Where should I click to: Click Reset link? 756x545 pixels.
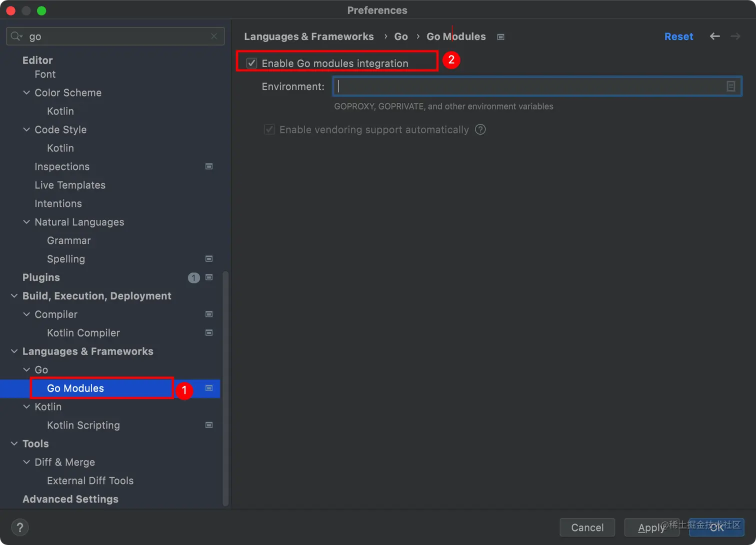point(678,36)
